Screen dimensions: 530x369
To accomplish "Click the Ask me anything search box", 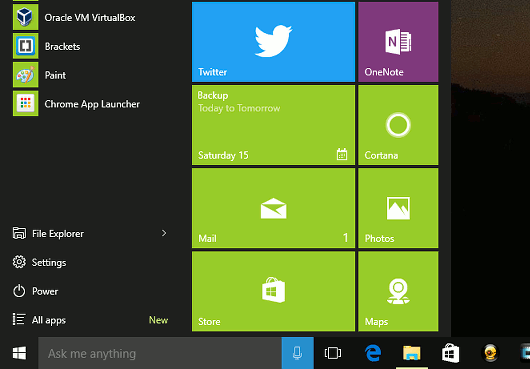I will [x=160, y=353].
